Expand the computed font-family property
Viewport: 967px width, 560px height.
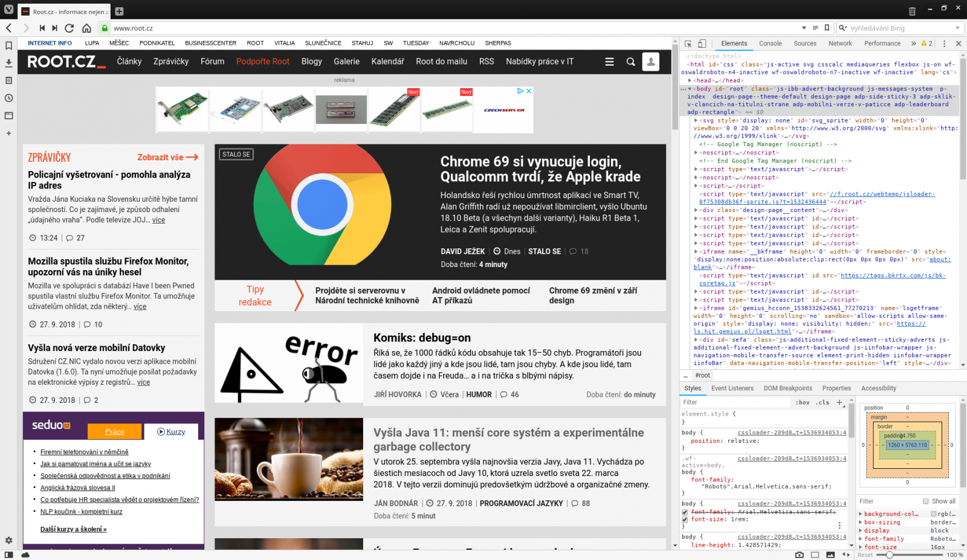[x=860, y=539]
